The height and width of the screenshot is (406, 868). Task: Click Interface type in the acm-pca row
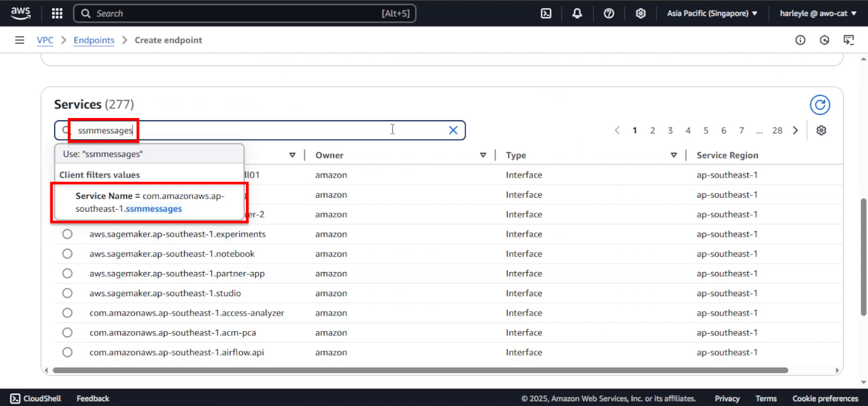click(x=524, y=333)
